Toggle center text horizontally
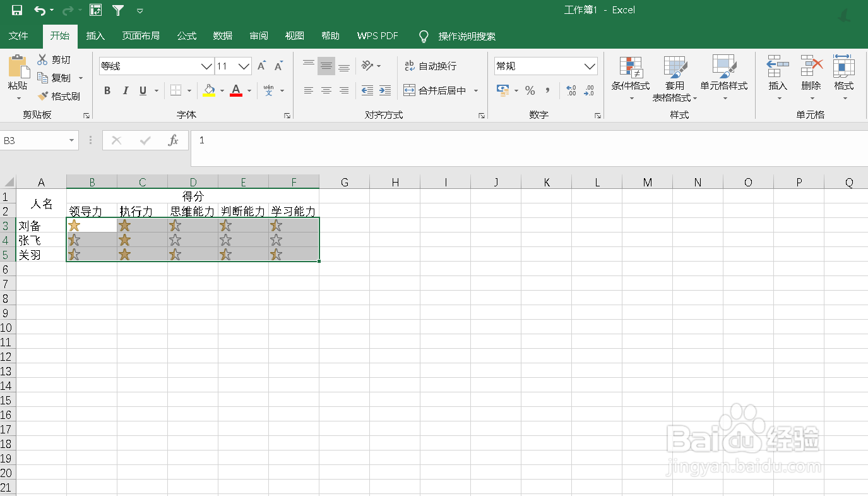The height and width of the screenshot is (496, 868). (326, 90)
